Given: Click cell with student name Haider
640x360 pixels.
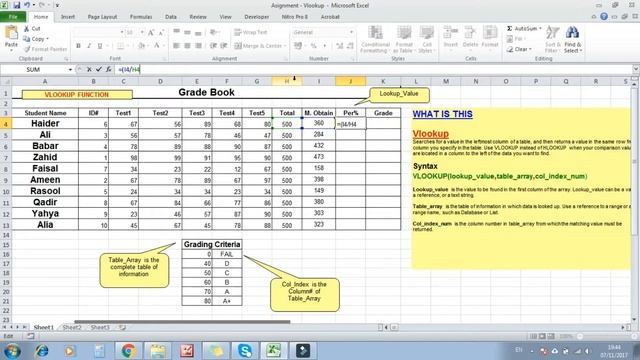Looking at the screenshot, I should point(45,123).
